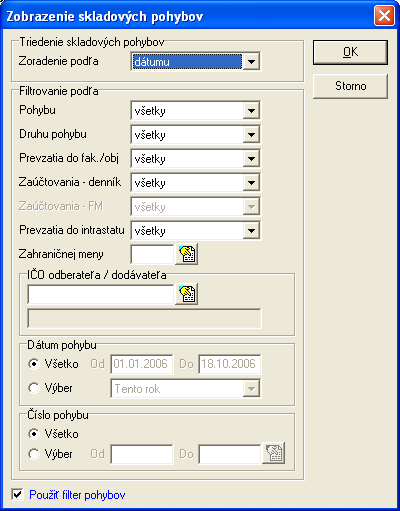The height and width of the screenshot is (511, 400).
Task: Open the Pohybu filter dropdown
Action: tap(251, 111)
